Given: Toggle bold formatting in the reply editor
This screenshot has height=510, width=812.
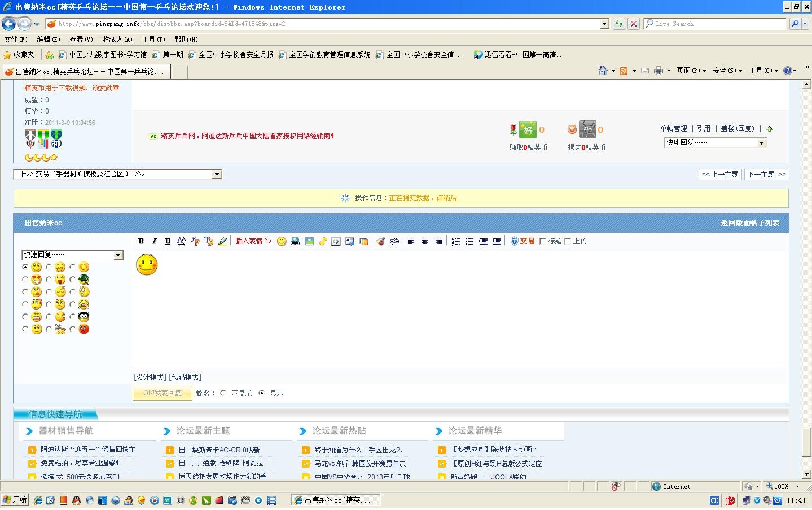Looking at the screenshot, I should pyautogui.click(x=141, y=241).
